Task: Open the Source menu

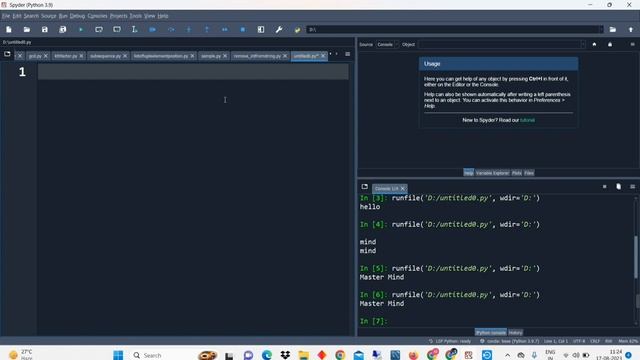Action: 49,16
